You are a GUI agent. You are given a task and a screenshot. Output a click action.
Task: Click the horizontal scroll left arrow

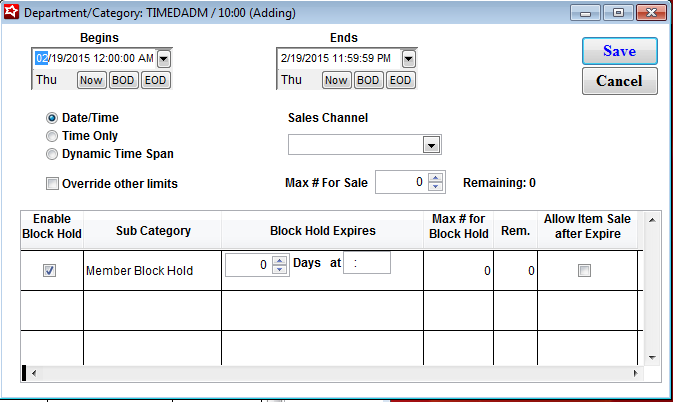[34, 373]
